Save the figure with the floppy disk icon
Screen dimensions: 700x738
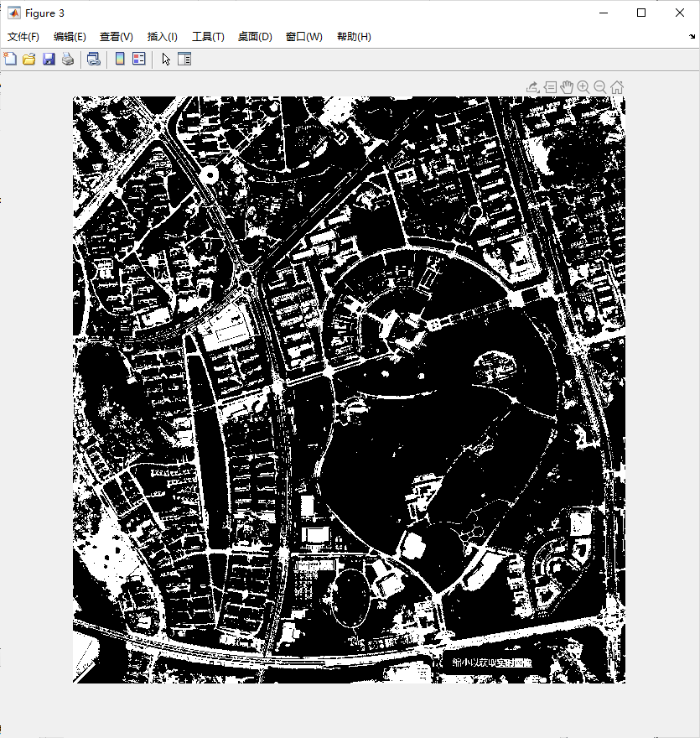point(49,59)
